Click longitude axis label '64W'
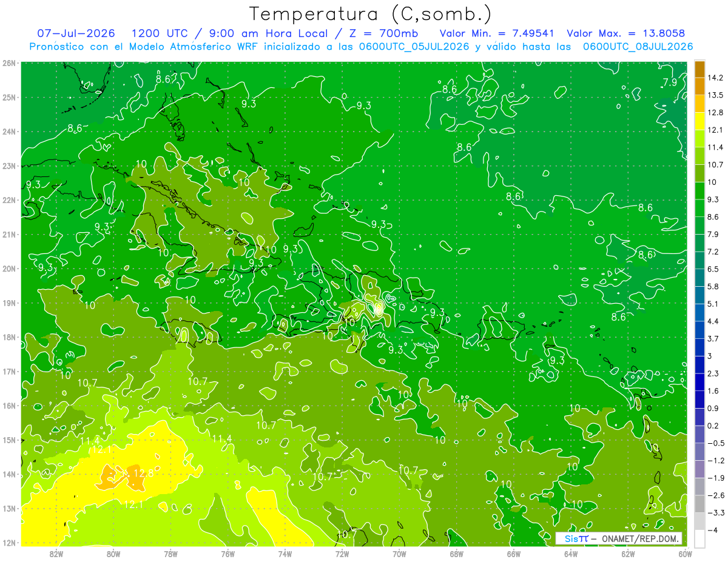 click(x=571, y=553)
